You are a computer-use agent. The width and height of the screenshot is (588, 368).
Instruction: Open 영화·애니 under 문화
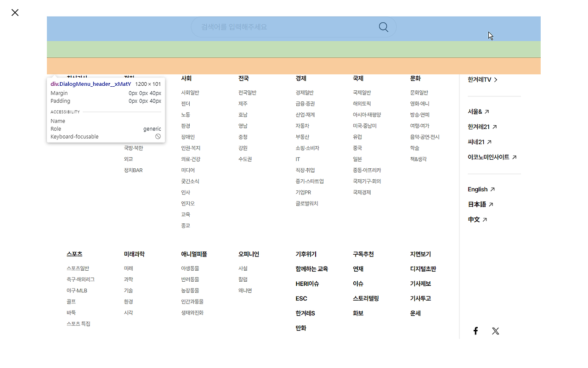point(420,104)
